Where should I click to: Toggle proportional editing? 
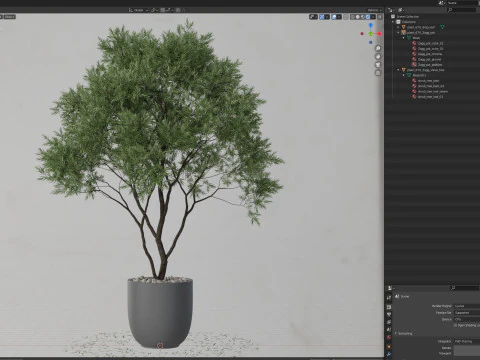(x=178, y=10)
